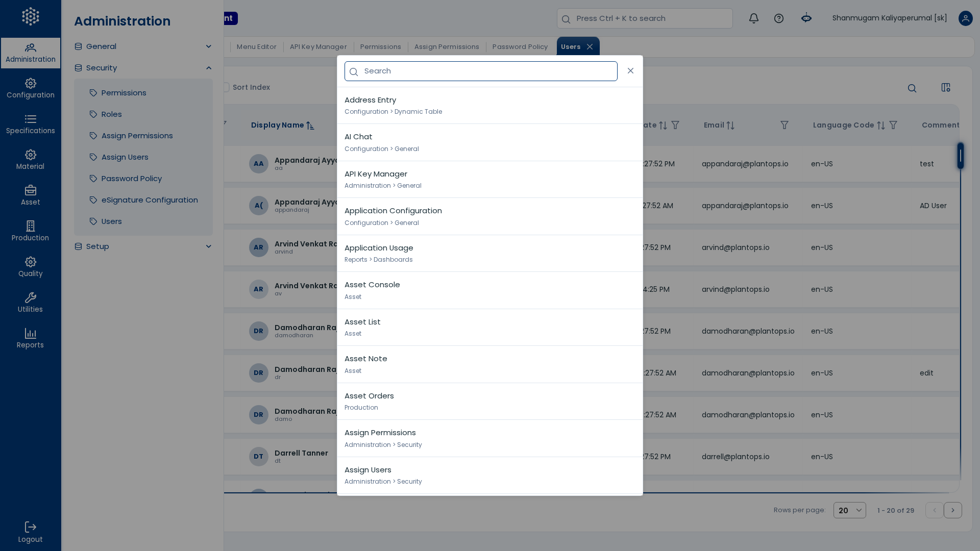Close the search popup with X
This screenshot has width=980, height=551.
[x=631, y=71]
